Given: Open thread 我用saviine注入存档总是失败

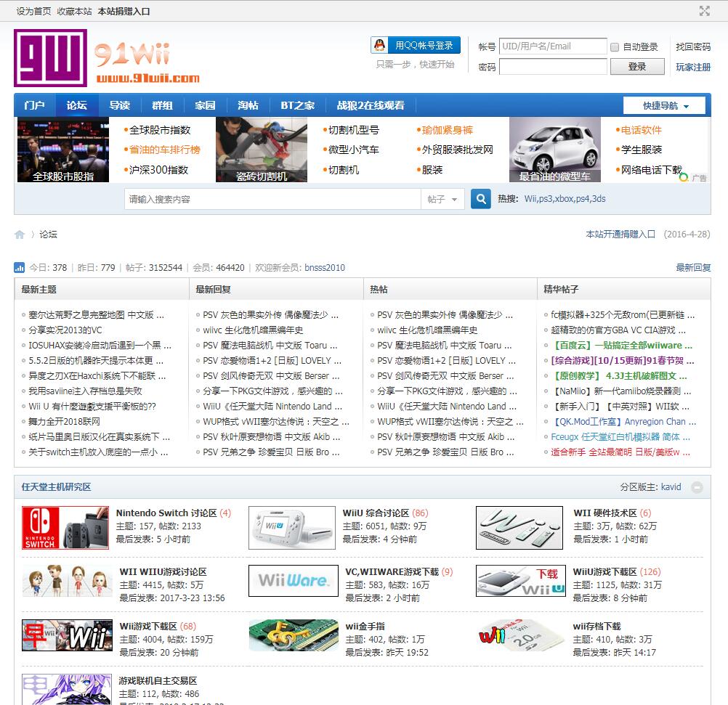Looking at the screenshot, I should point(85,391).
